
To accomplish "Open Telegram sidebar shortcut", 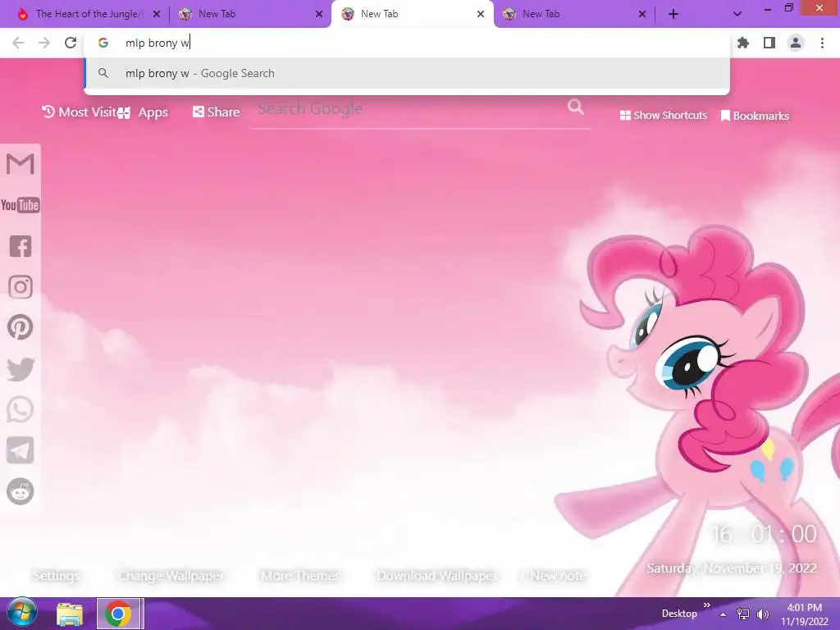I will (x=21, y=450).
